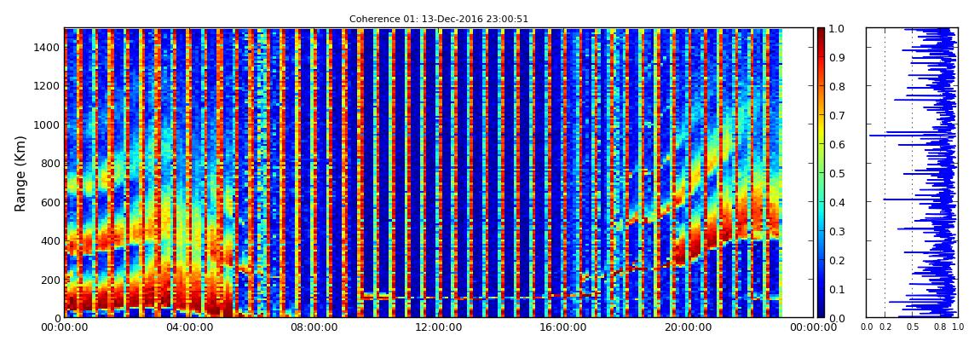Screen dimensions: 980x347
Task: Click the colorbar 0.1 value label
Action: 837,290
